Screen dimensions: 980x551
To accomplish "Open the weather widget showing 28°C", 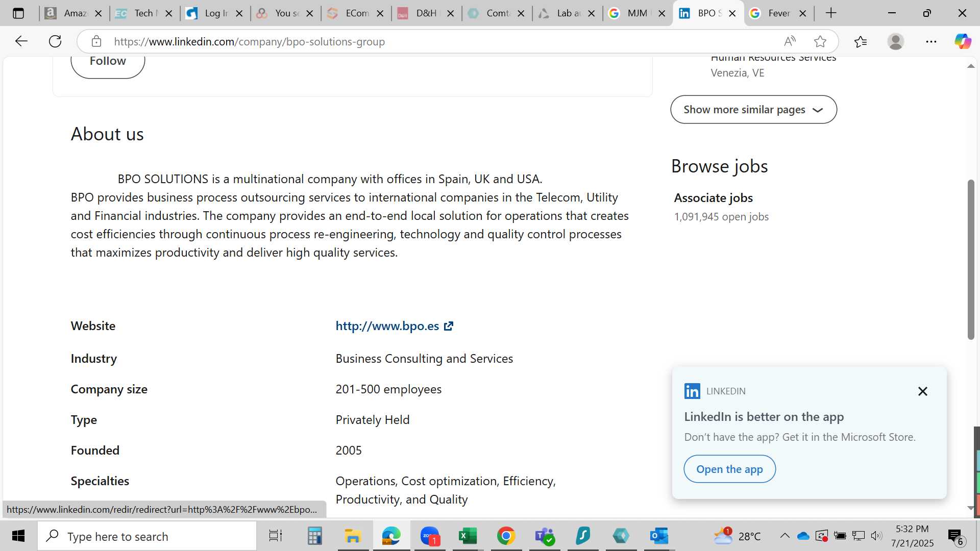I will click(737, 536).
